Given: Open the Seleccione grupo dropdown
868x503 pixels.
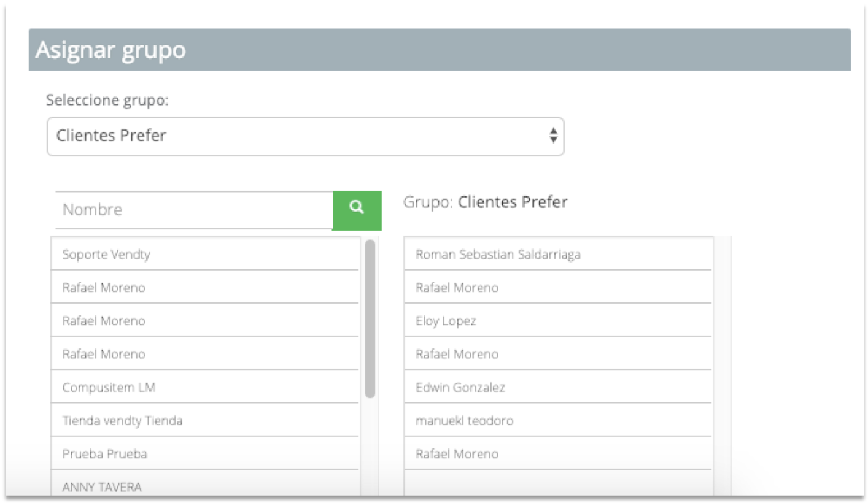Looking at the screenshot, I should tap(305, 136).
